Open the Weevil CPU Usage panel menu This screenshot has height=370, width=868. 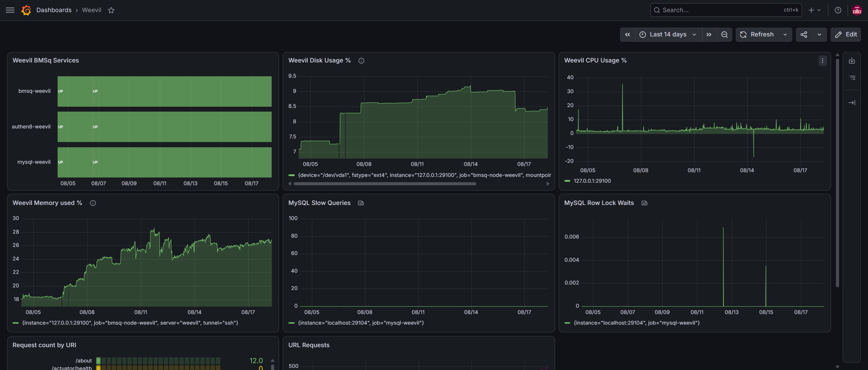pos(822,61)
